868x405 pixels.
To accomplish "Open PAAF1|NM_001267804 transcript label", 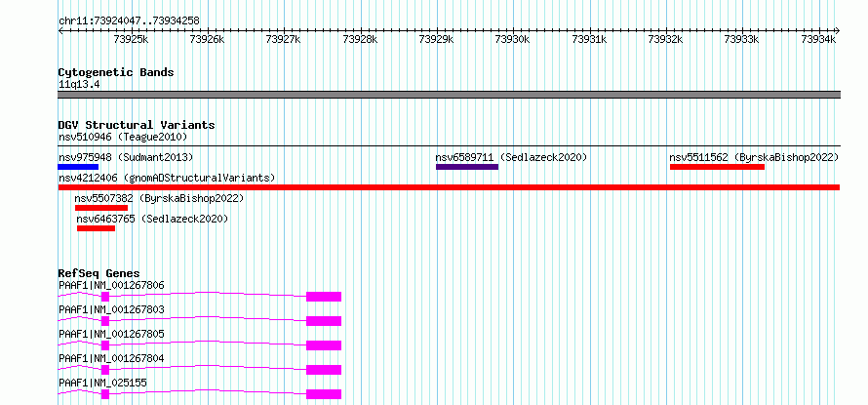I will tap(111, 358).
